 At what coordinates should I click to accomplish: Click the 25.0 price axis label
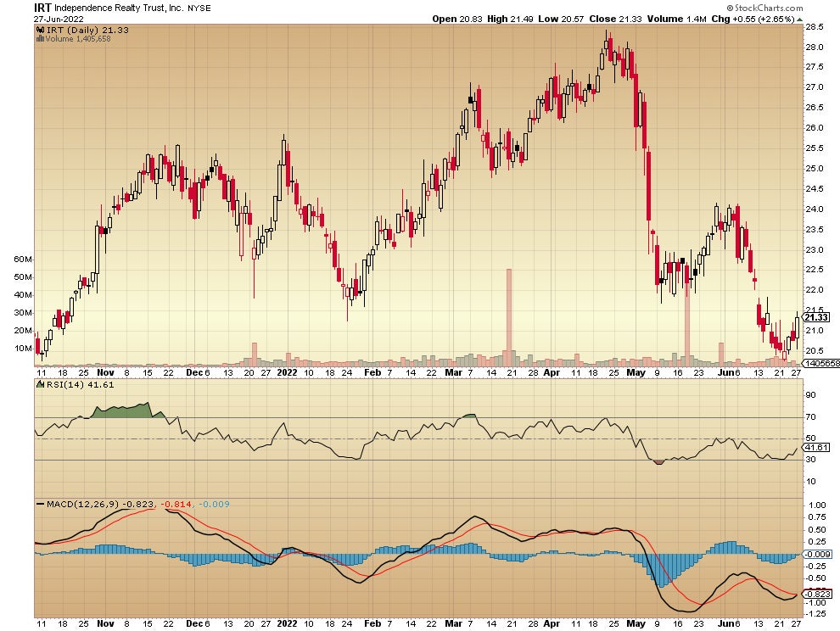(x=815, y=168)
